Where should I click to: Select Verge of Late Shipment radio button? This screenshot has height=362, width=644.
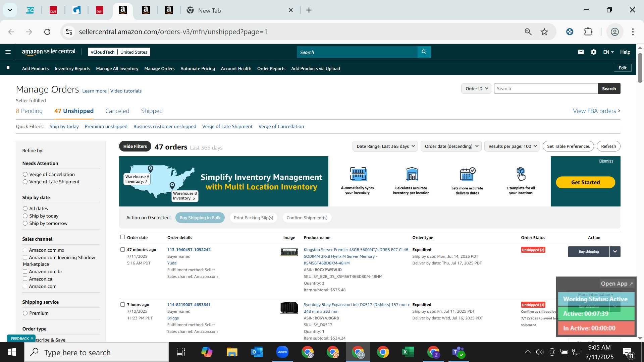25,182
